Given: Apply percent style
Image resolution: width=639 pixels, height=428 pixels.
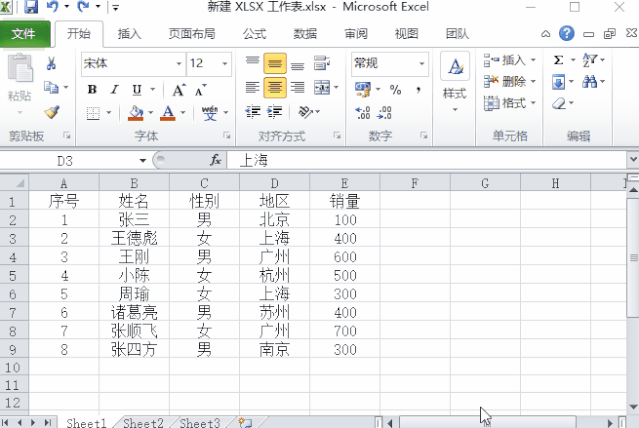Looking at the screenshot, I should (x=395, y=90).
